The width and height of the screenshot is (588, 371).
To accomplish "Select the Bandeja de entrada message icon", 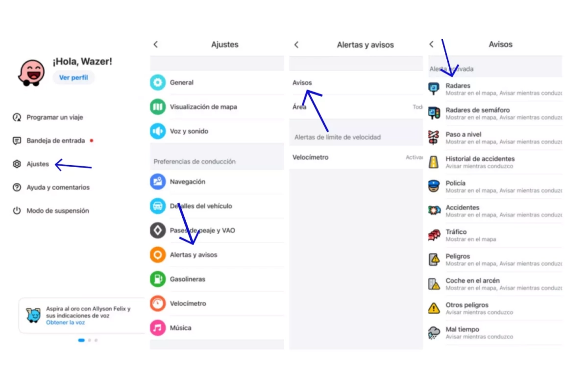I will pos(17,141).
